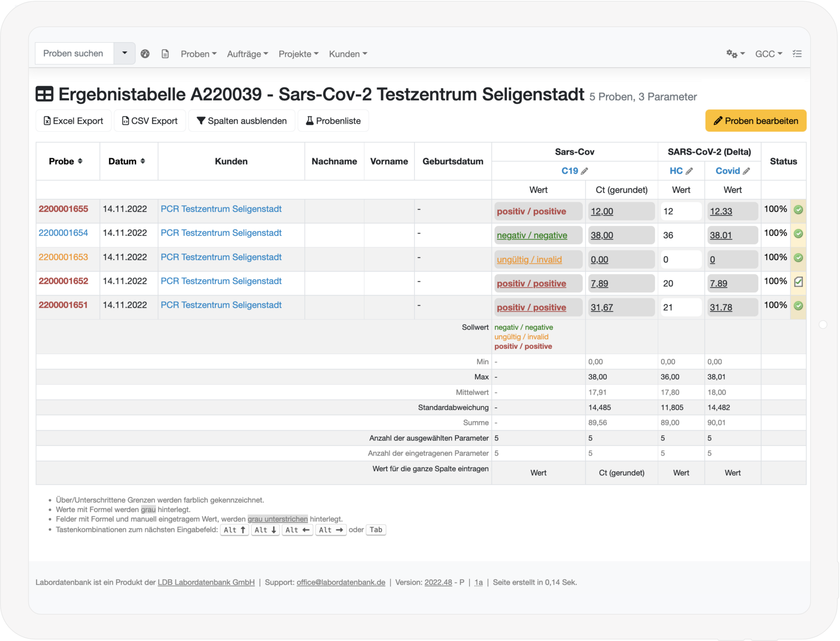Click the Excel Export button
Image resolution: width=840 pixels, height=641 pixels.
click(x=73, y=121)
